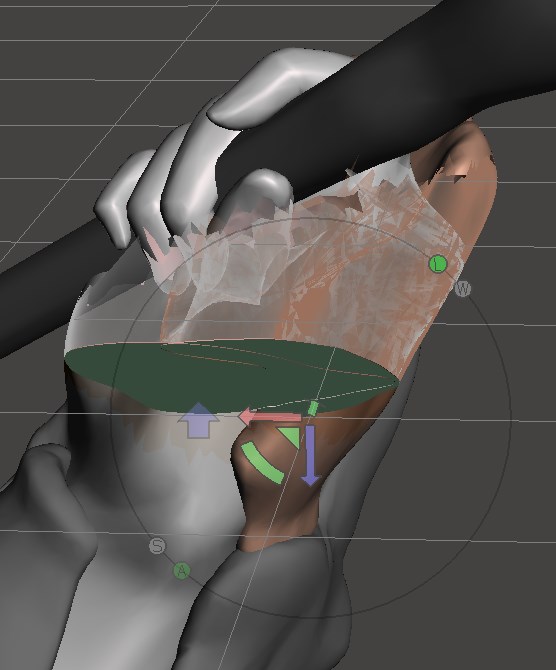
Task: Toggle the green L circle on the widget
Action: coord(438,264)
